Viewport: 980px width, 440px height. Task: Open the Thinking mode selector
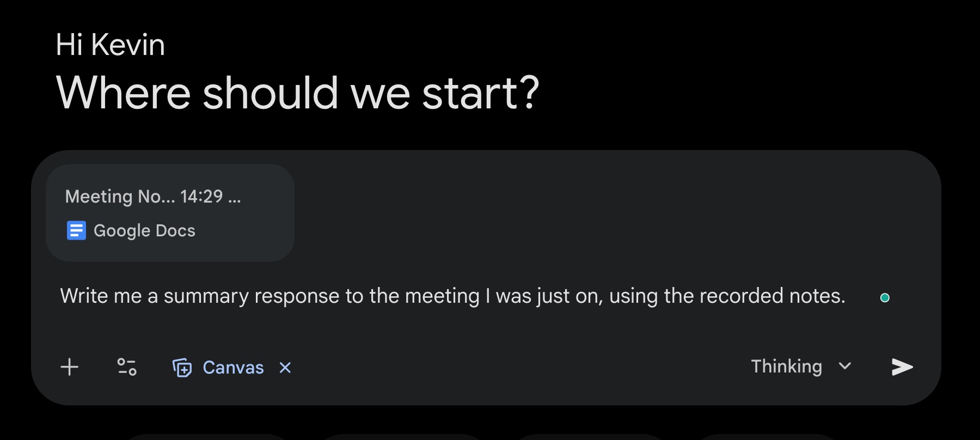[x=786, y=366]
